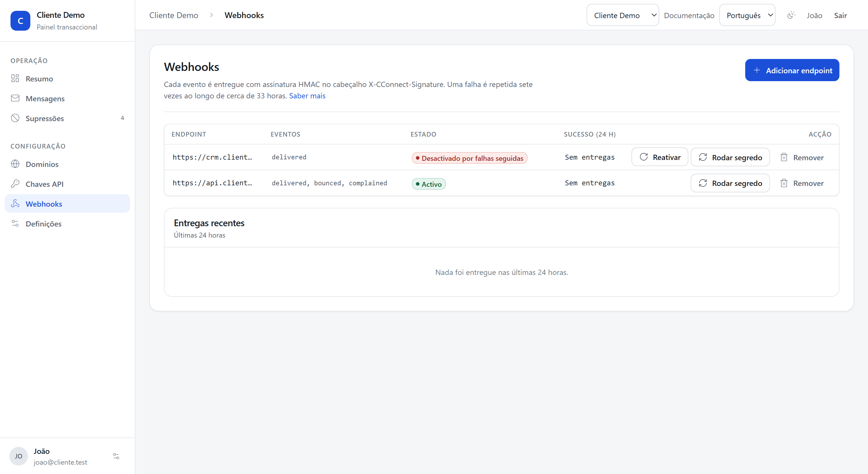The height and width of the screenshot is (474, 868).
Task: Click the Desactivado por falhas seguidas badge
Action: [469, 158]
